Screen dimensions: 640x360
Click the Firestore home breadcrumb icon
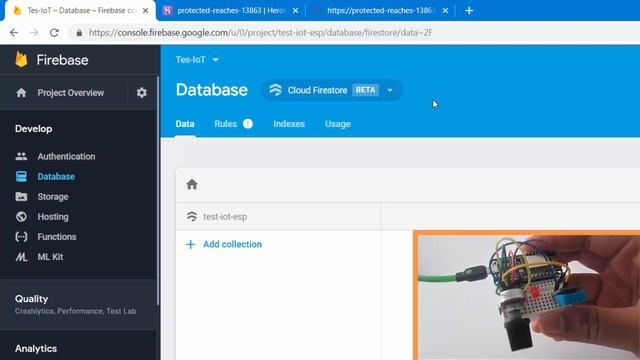(x=192, y=184)
